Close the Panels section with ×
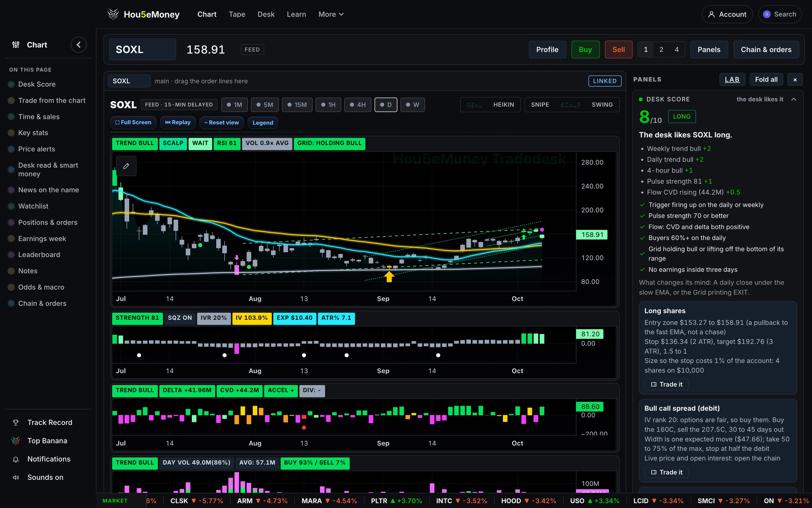Viewport: 812px width, 508px height. tap(795, 80)
